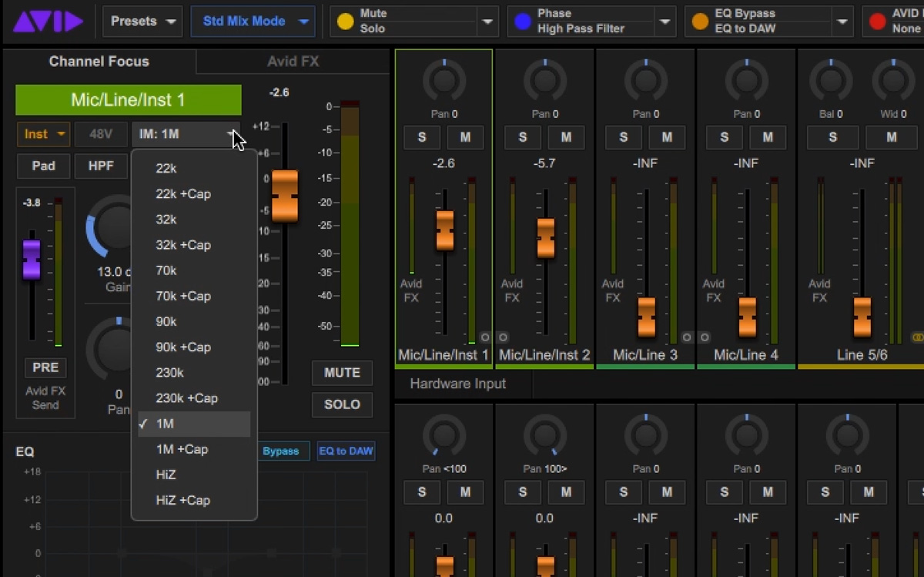Viewport: 924px width, 577px height.
Task: Choose 70k from impedance list
Action: [194, 270]
